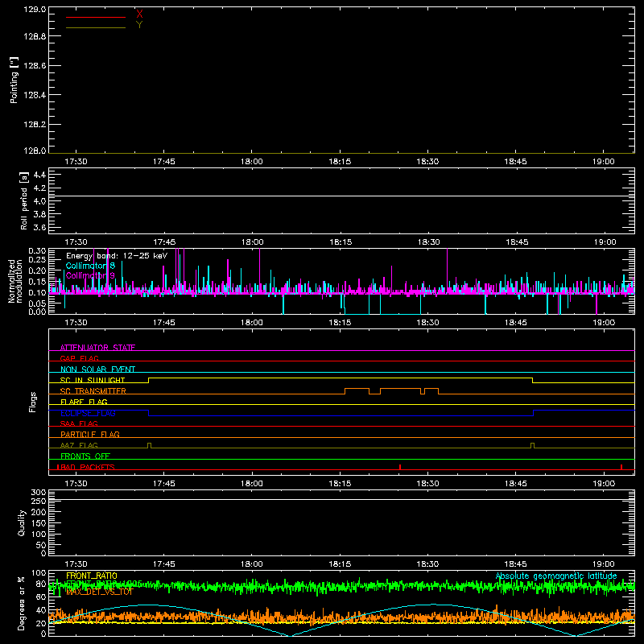Click the SC_IN_SUNLIGHT flag label
644x644 pixels.
(93, 380)
